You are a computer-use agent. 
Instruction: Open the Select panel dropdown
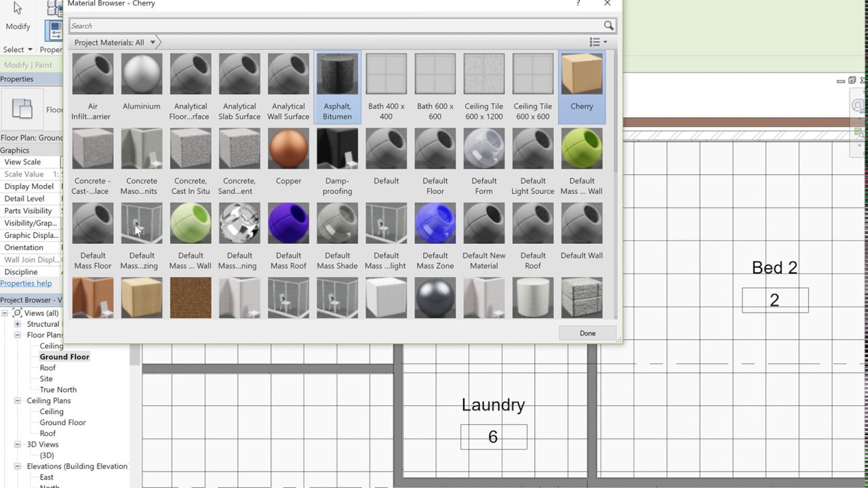[x=18, y=49]
